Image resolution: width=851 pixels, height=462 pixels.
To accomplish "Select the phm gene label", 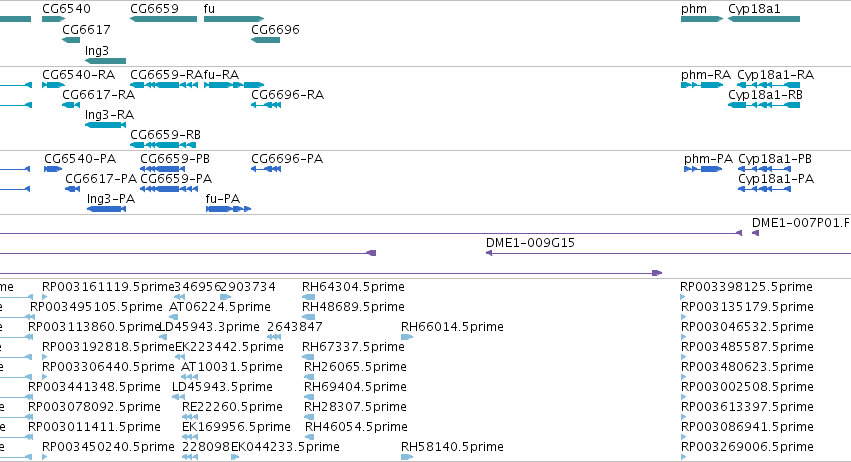I will click(694, 9).
